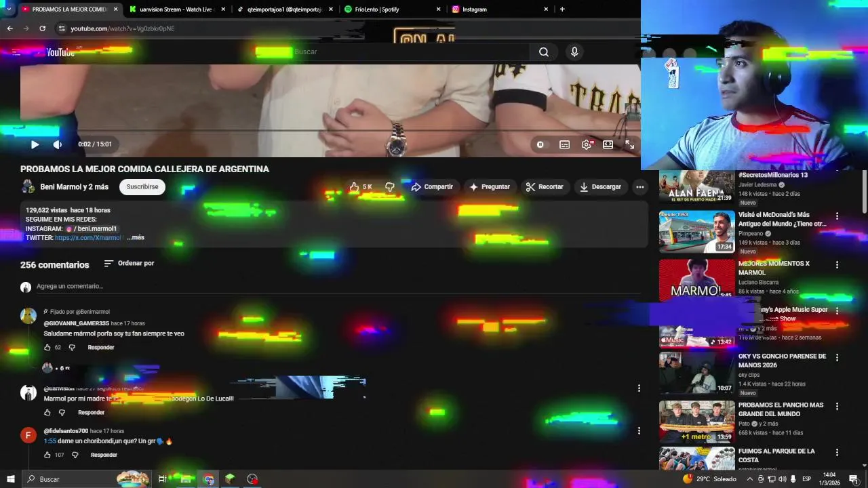Open the Beni Marmol channel avatar
The width and height of the screenshot is (868, 488).
click(28, 187)
